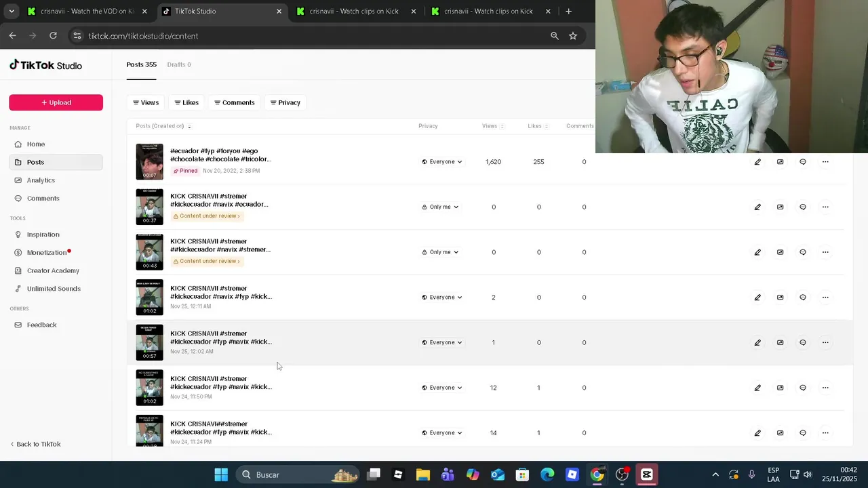868x488 pixels.
Task: Open comments icon for 00:43 under-review post
Action: [x=803, y=252]
